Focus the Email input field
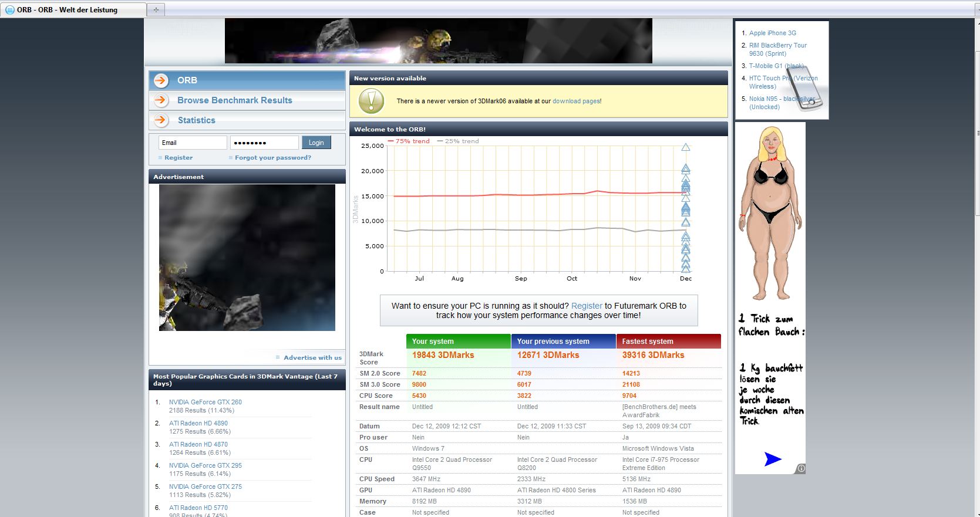 (193, 143)
